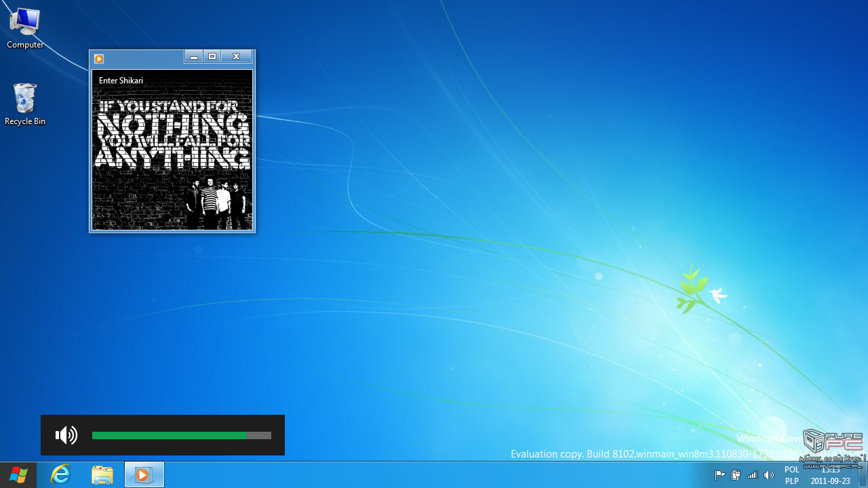Click the green volume level bar
868x488 pixels.
point(170,435)
